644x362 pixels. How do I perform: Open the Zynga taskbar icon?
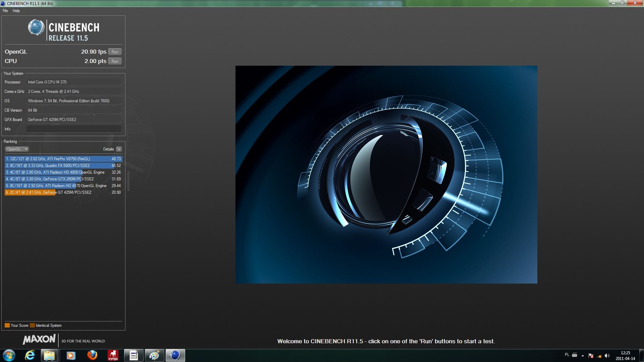(x=113, y=355)
